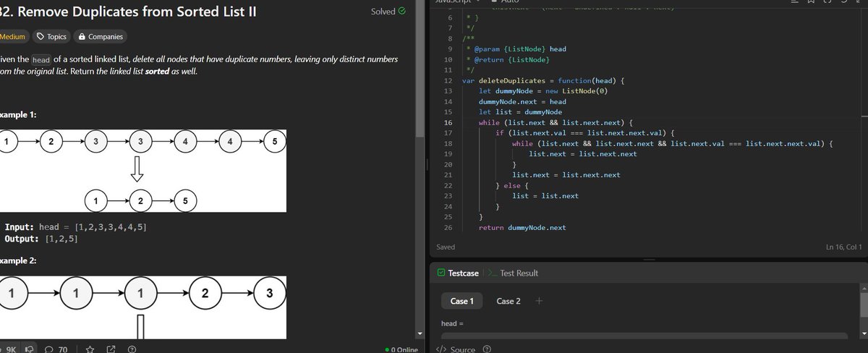The image size is (868, 353).
Task: Click the description panel scrollbar thumb
Action: [420, 67]
